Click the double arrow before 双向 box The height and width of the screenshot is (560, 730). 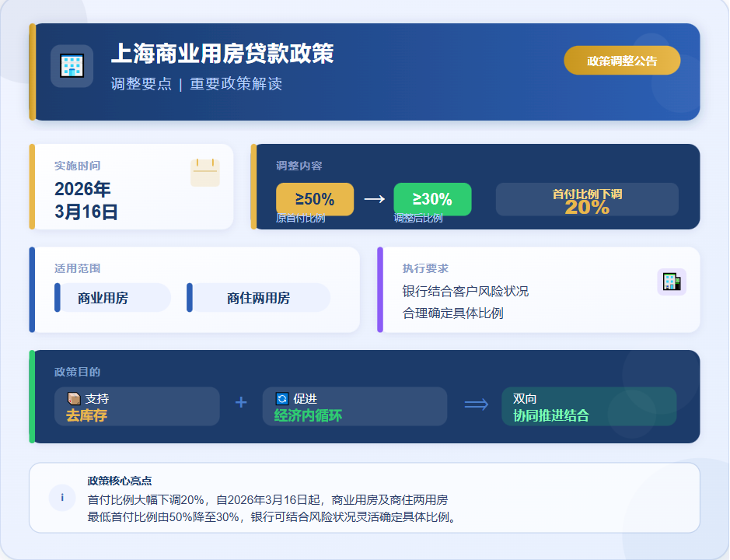[477, 404]
